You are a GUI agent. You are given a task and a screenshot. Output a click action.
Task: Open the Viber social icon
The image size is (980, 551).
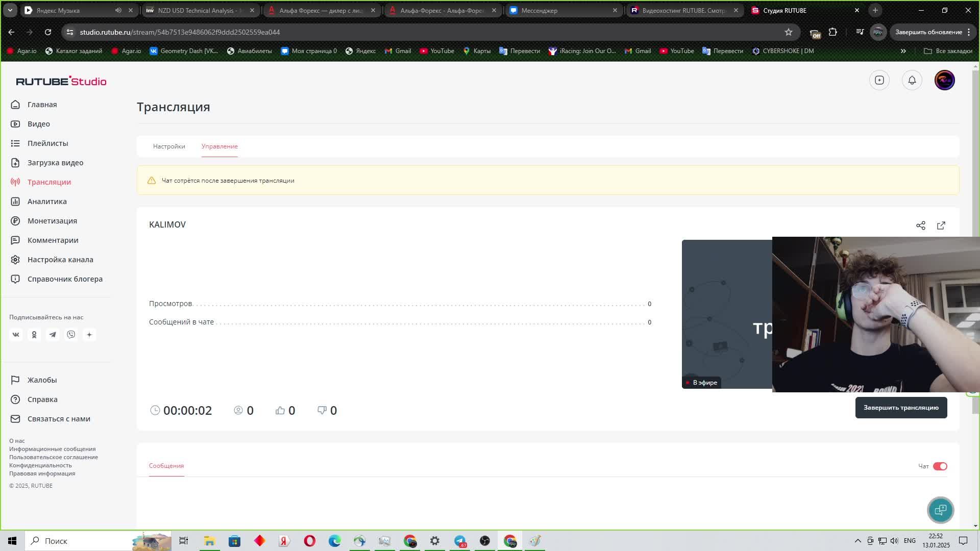tap(71, 335)
